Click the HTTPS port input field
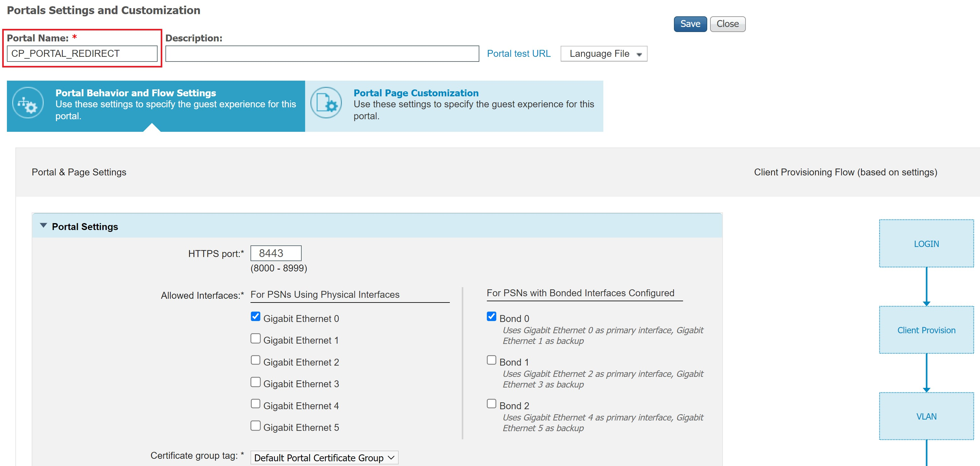Viewport: 980px width, 466px height. pyautogui.click(x=275, y=253)
